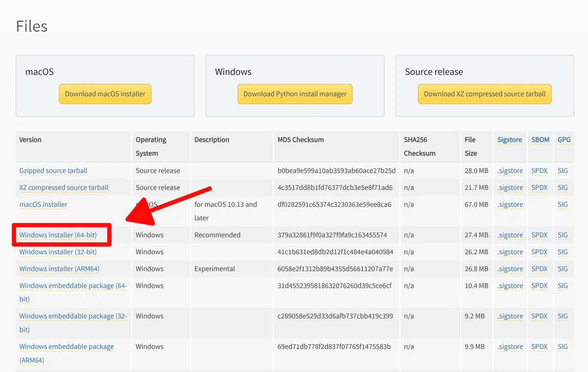Click the 'Files' page heading

(x=32, y=26)
